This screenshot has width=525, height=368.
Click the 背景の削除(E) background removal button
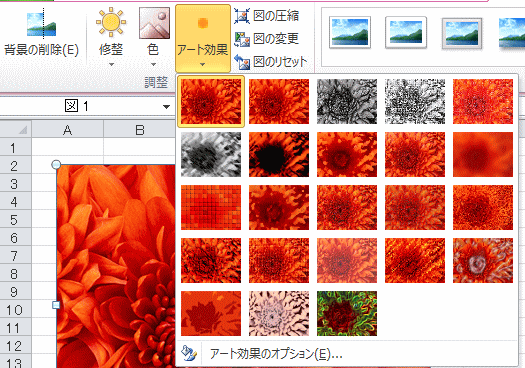coord(42,34)
